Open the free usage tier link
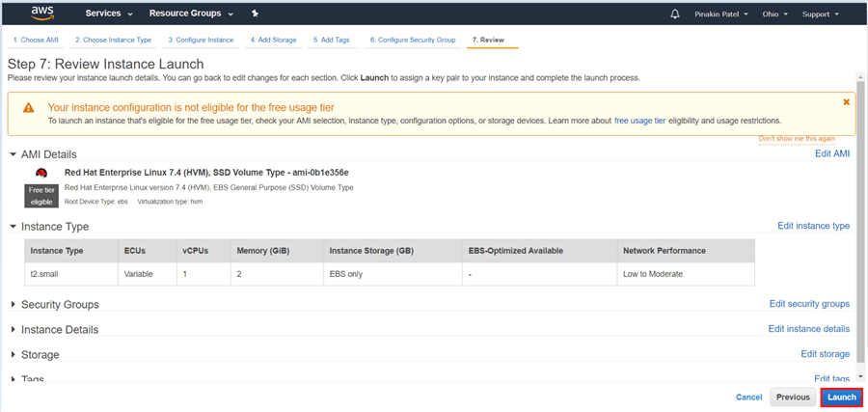 click(640, 121)
